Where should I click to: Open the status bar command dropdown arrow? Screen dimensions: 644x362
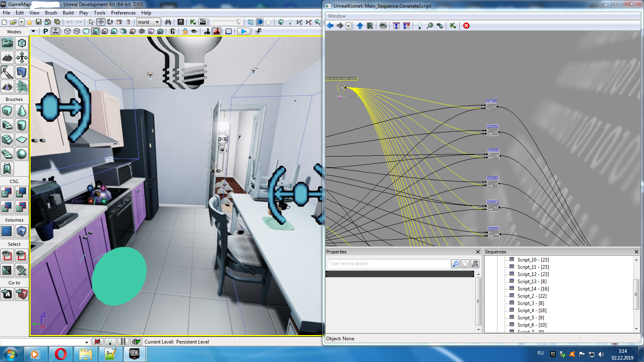point(87,342)
